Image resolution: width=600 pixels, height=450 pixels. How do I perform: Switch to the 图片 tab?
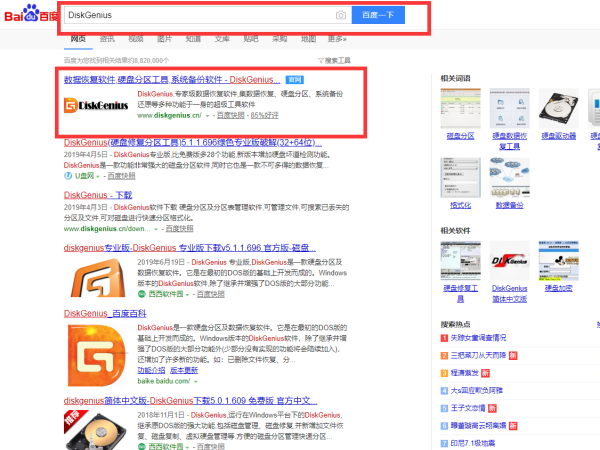click(164, 39)
